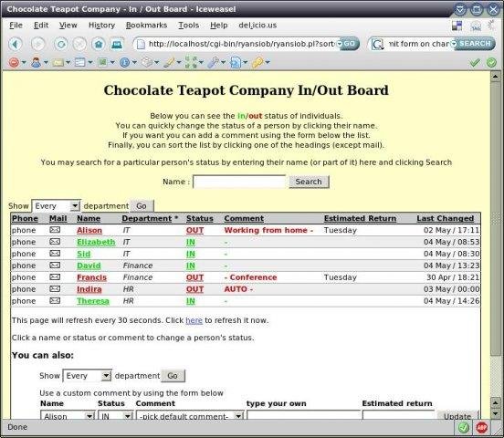Open the Cookies person icon in developer toolbar
Screen dimensions: 504x438
(x=36, y=62)
